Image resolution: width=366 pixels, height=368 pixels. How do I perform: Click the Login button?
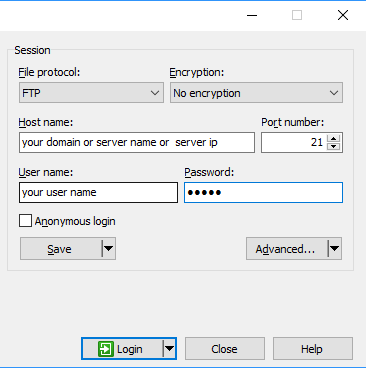point(122,349)
